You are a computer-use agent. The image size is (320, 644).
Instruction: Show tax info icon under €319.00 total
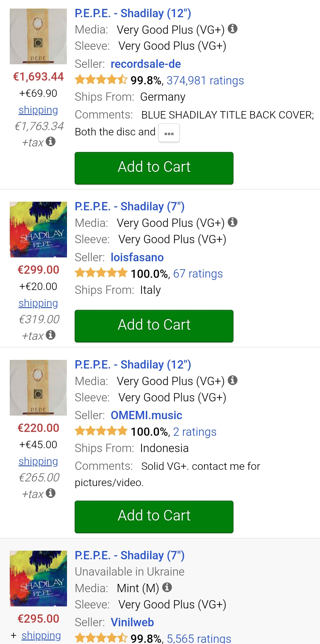[51, 335]
